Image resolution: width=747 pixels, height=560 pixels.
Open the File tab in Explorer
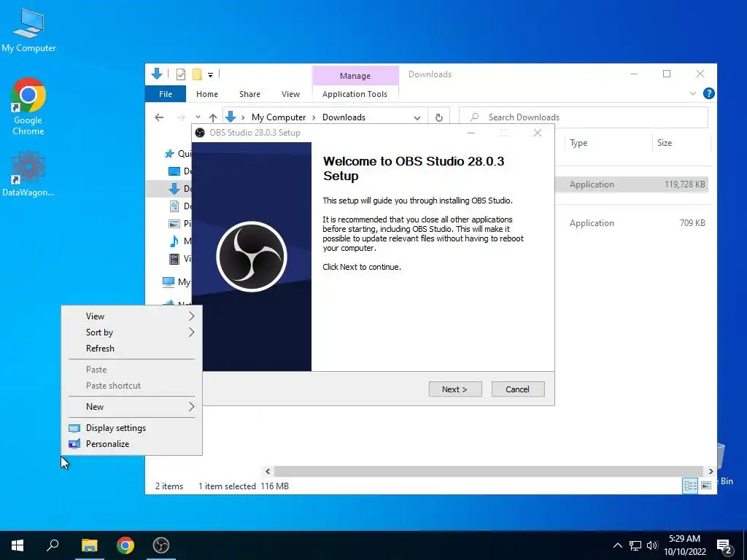point(166,94)
